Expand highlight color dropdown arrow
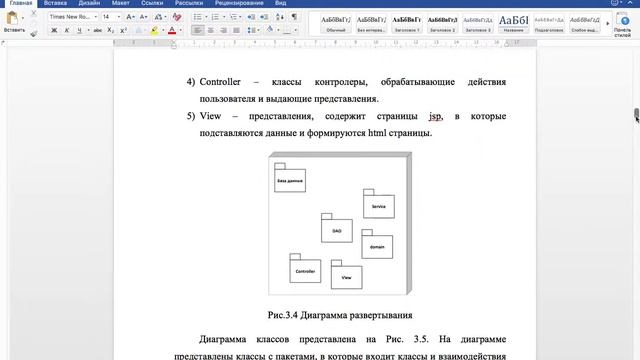Screen dimensions: 640x360 [x=163, y=31]
